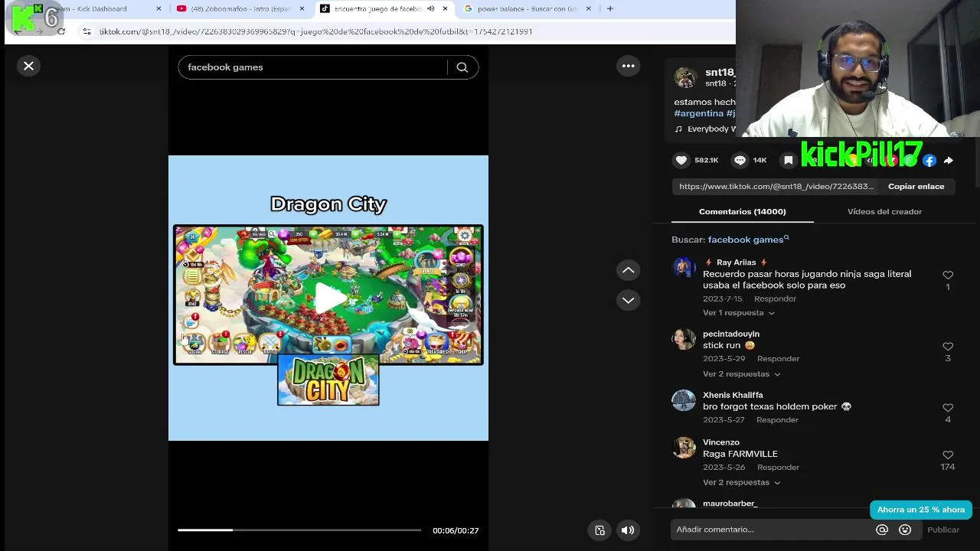Switch to 'Vídeos del creador' tab
Image resolution: width=980 pixels, height=551 pixels.
coord(884,212)
